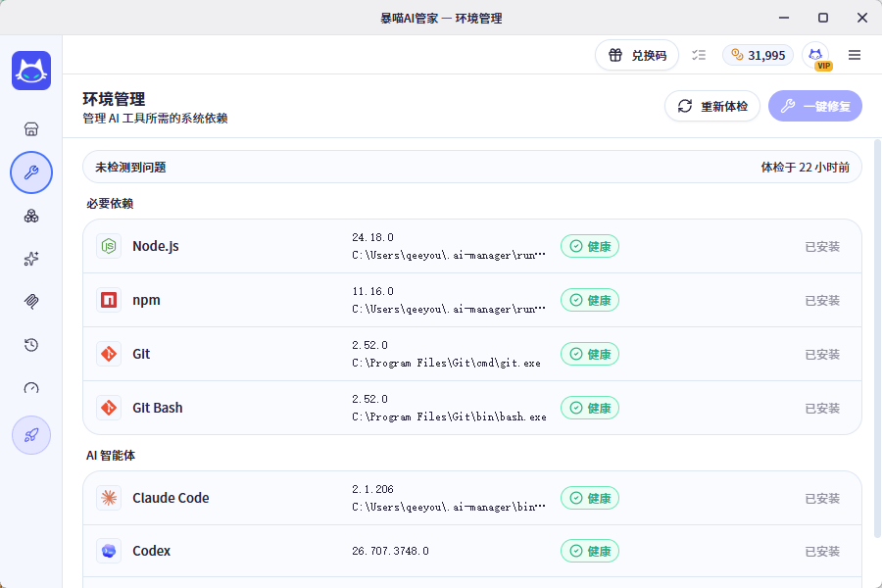The height and width of the screenshot is (588, 882).
Task: Click 已安装 status in Node.js row
Action: [x=822, y=246]
